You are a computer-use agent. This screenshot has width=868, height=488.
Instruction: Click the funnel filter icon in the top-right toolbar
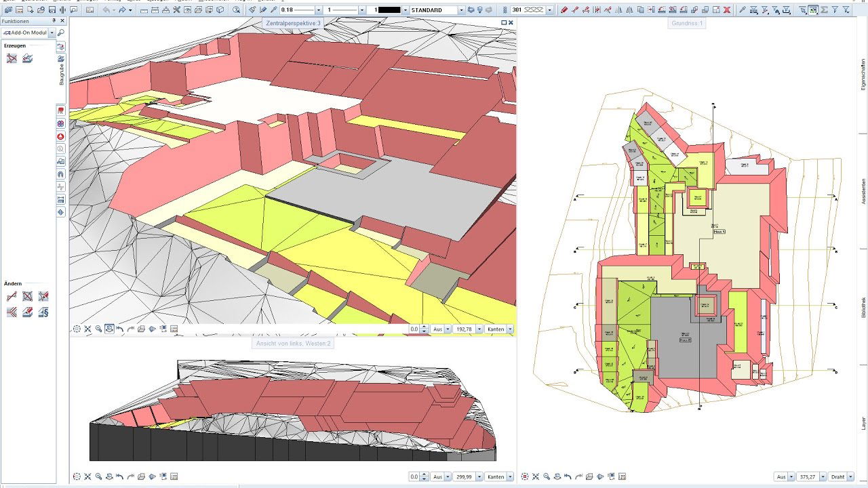click(835, 10)
